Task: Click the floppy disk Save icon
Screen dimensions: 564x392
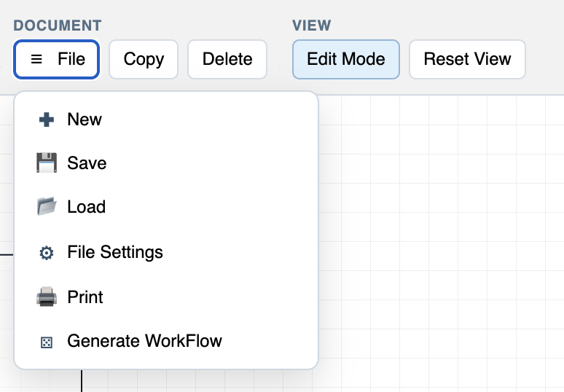Action: coord(47,163)
